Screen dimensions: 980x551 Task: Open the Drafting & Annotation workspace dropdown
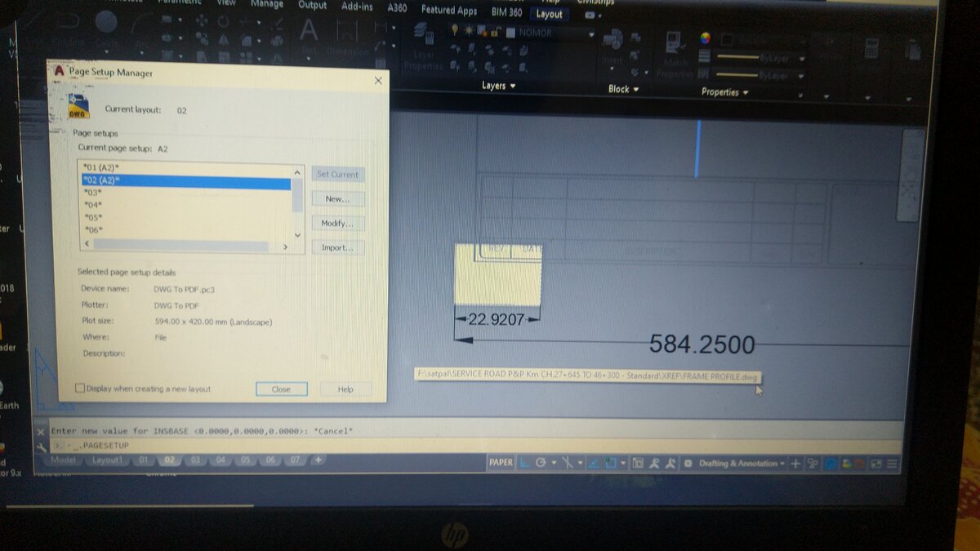[739, 464]
